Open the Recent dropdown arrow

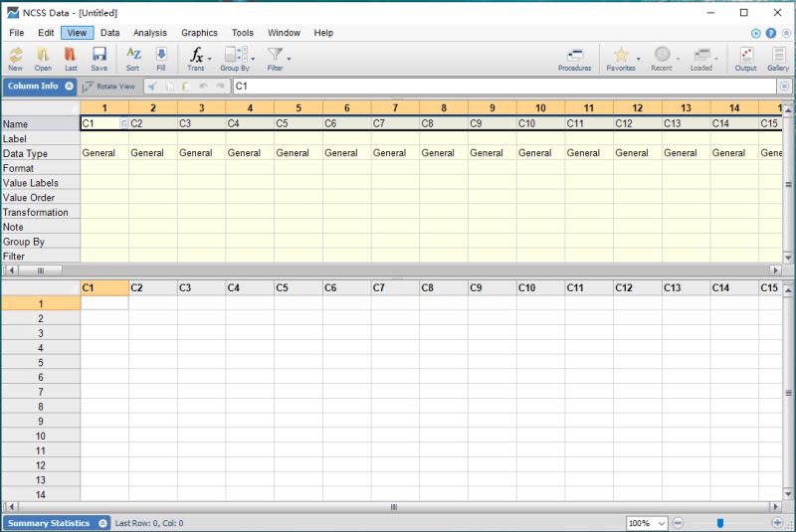point(678,59)
